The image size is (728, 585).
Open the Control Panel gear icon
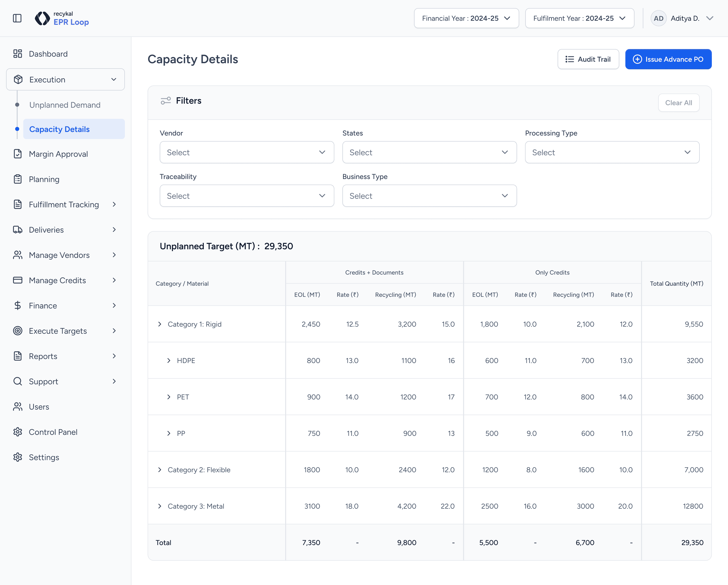click(x=17, y=432)
